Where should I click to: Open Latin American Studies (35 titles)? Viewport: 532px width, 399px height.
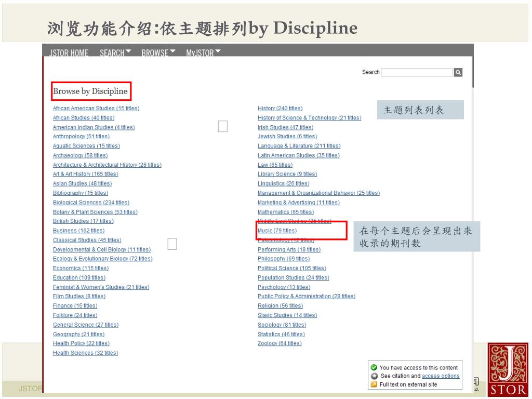299,155
